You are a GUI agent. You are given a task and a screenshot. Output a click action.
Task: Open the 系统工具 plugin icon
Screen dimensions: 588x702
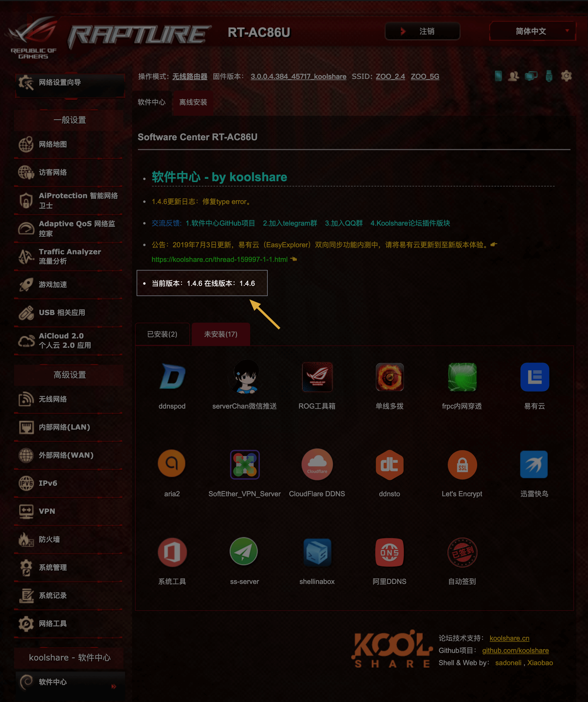point(172,552)
